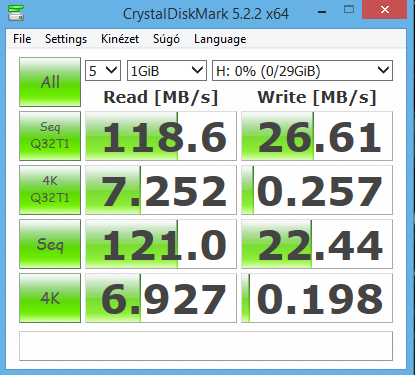Click the Read [MB/s] column header
Image resolution: width=415 pixels, height=376 pixels.
pos(161,97)
